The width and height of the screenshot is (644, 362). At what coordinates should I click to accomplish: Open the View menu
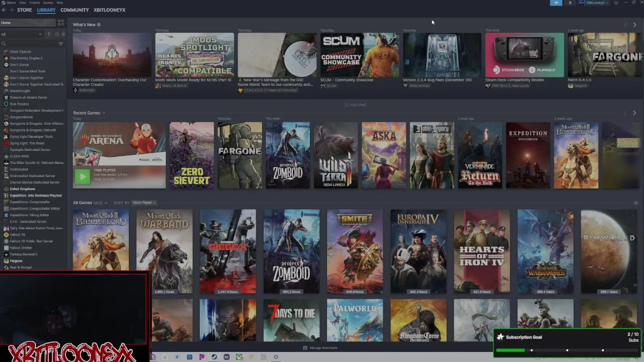[23, 3]
